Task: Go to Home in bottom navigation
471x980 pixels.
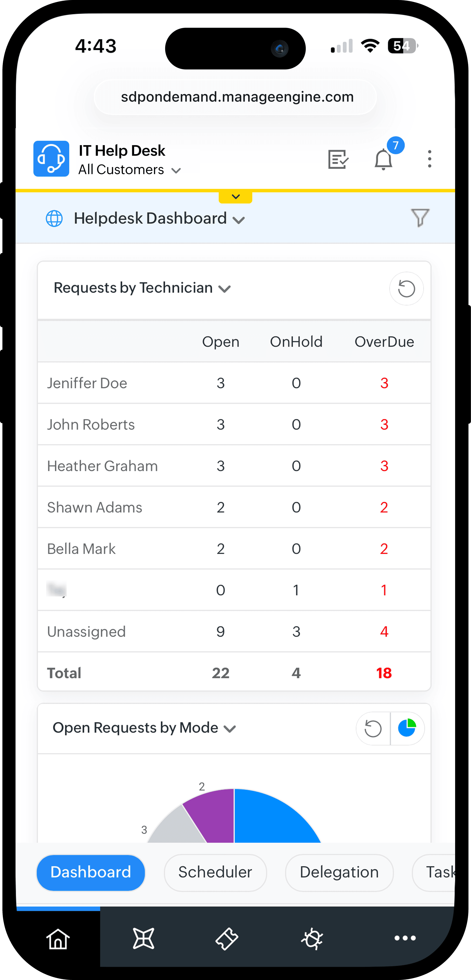Action: [58, 938]
